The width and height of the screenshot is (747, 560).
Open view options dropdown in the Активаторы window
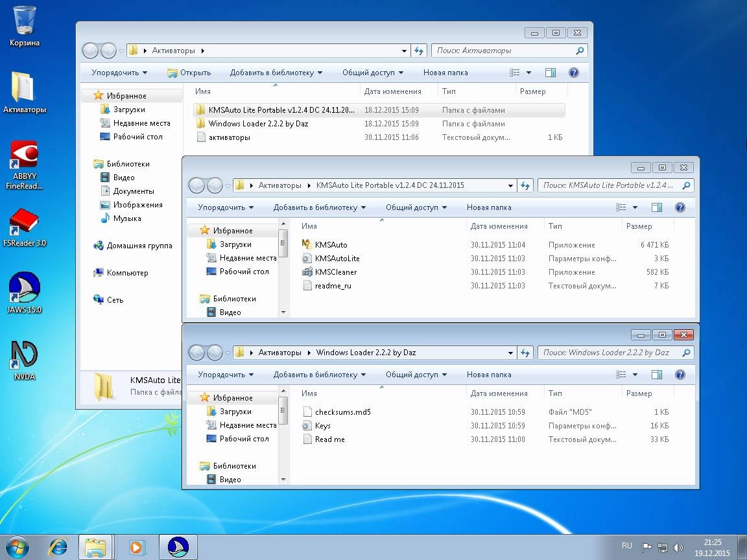click(528, 73)
